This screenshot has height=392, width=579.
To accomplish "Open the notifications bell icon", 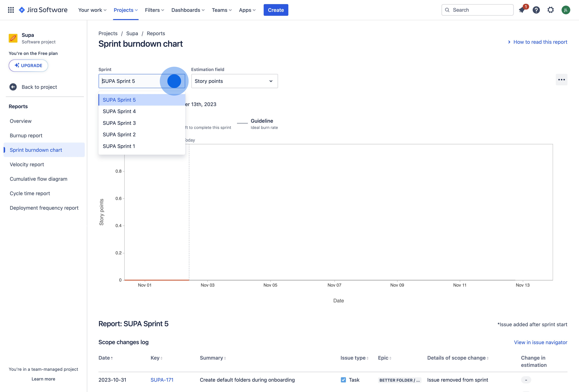I will [x=522, y=10].
